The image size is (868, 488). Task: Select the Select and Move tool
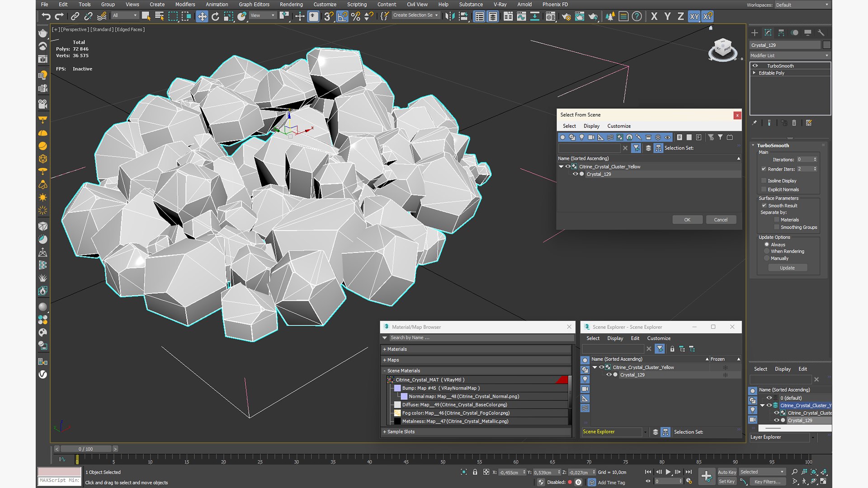point(202,17)
